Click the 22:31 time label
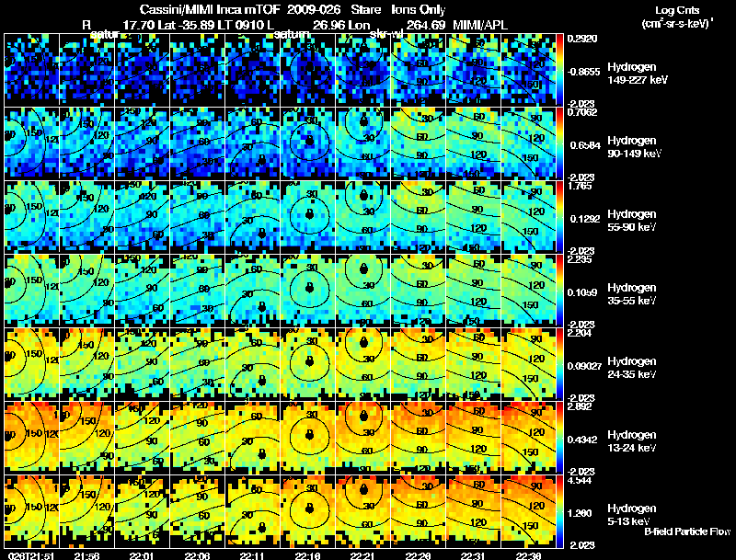This screenshot has width=736, height=560. [x=474, y=555]
